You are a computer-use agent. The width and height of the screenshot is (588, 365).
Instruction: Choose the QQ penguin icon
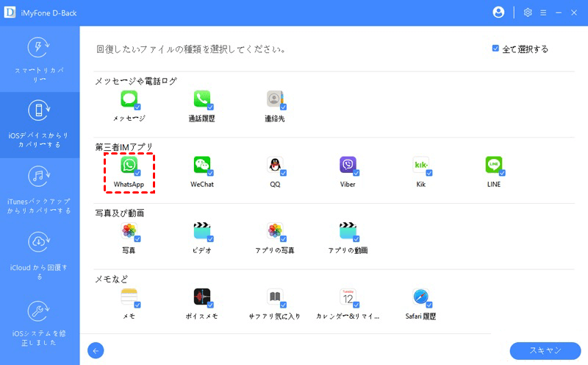pyautogui.click(x=275, y=164)
